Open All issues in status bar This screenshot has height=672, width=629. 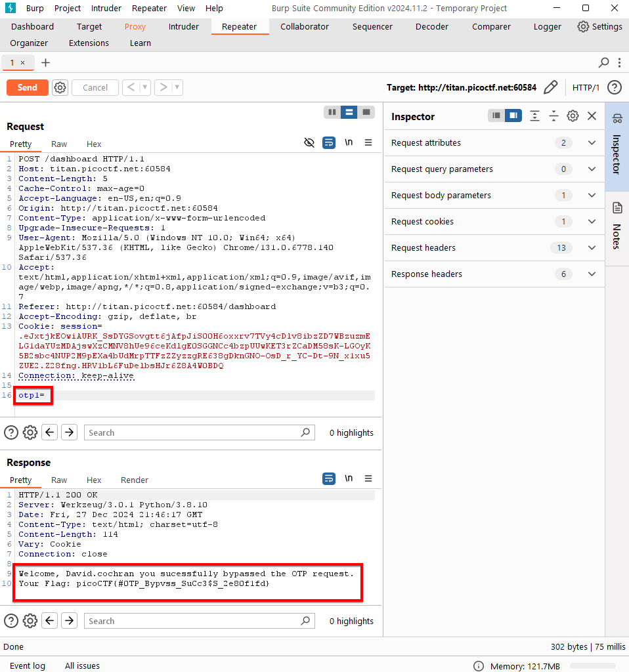[x=82, y=665]
